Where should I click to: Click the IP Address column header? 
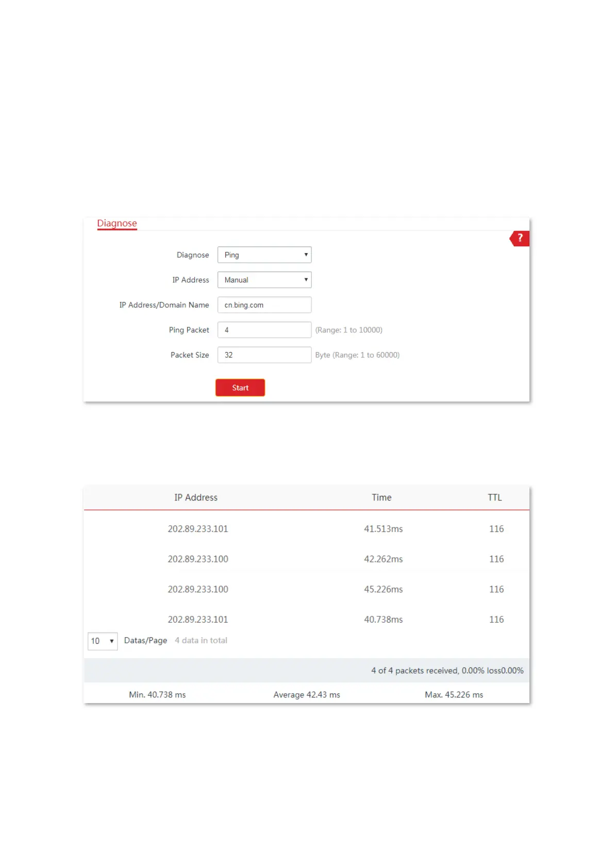pyautogui.click(x=196, y=497)
